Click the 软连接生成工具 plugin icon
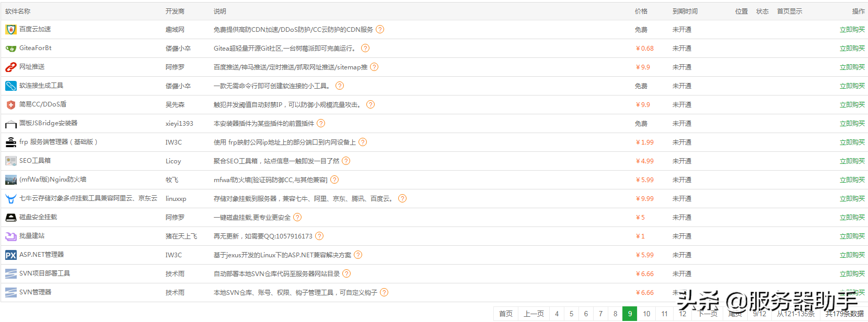 (x=11, y=86)
